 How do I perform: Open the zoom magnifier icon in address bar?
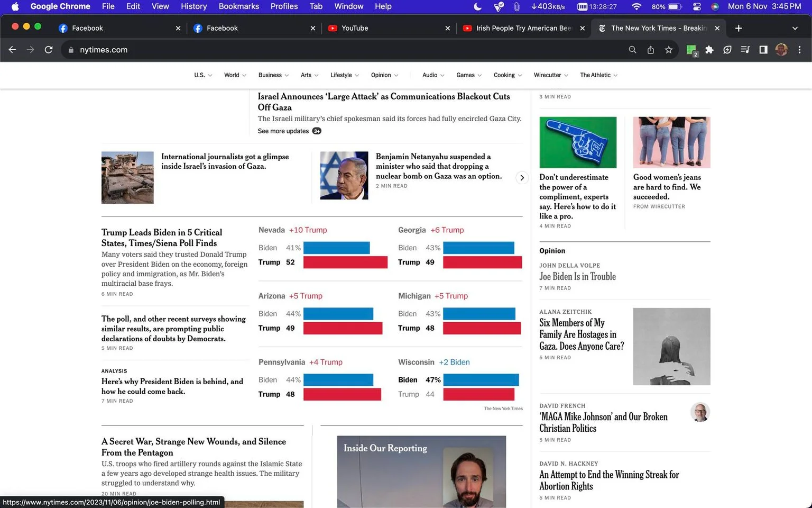pyautogui.click(x=632, y=50)
